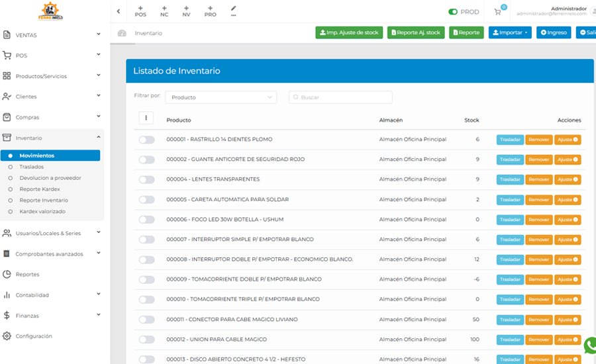Collapse the Inventario section chevron
This screenshot has height=364, width=596.
click(x=99, y=137)
